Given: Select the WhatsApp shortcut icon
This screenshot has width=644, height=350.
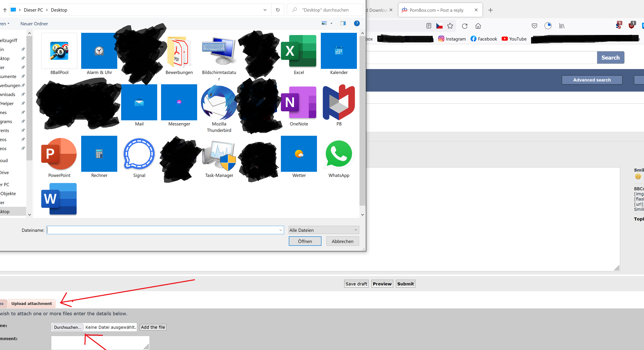Looking at the screenshot, I should tap(339, 154).
